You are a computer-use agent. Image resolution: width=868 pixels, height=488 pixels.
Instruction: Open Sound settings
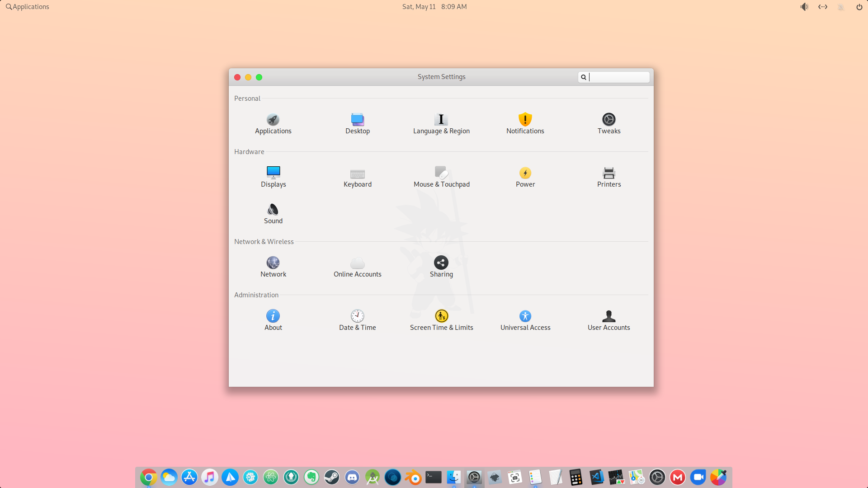click(273, 213)
